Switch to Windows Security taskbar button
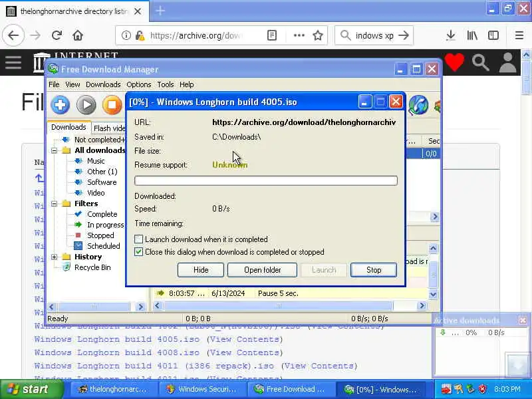 202,389
